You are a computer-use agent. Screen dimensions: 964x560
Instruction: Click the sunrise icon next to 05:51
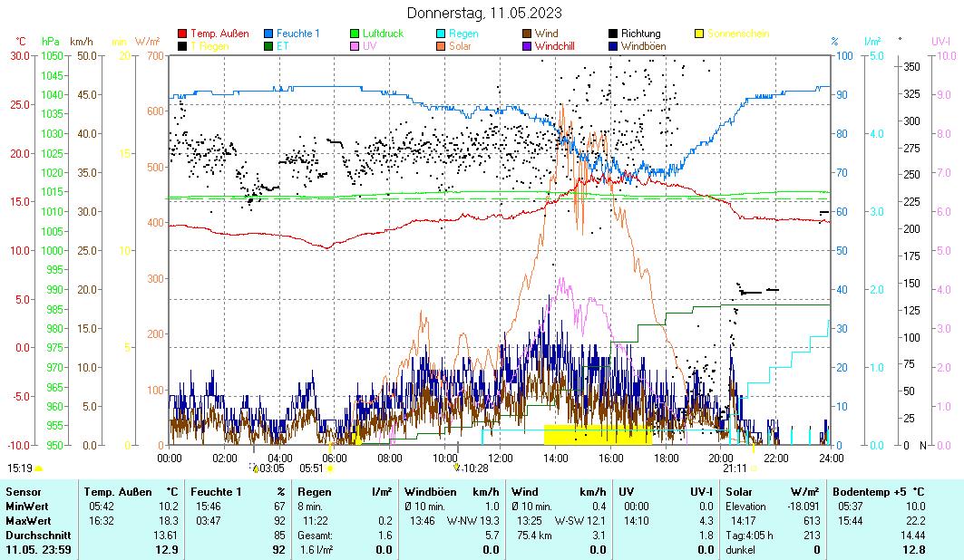coord(331,468)
